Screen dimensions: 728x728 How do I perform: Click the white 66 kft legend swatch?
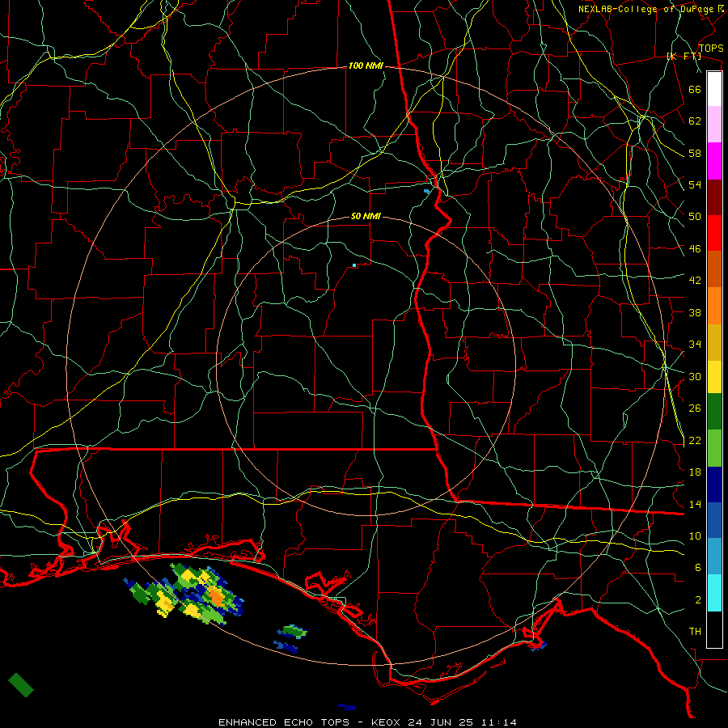714,89
